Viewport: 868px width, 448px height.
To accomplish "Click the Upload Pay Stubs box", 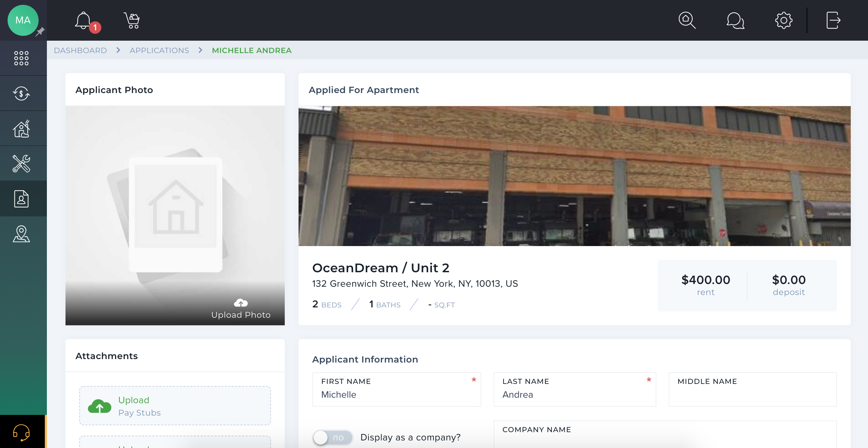I will 175,406.
